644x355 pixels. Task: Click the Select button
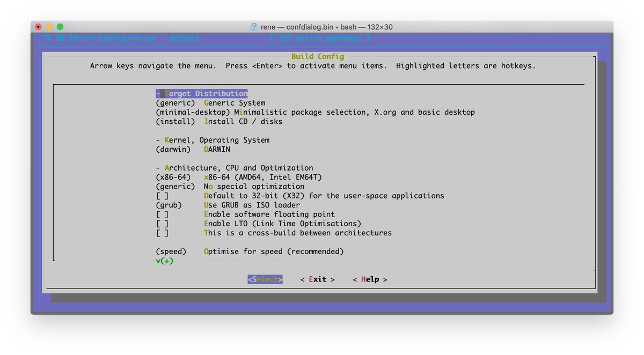[x=265, y=279]
